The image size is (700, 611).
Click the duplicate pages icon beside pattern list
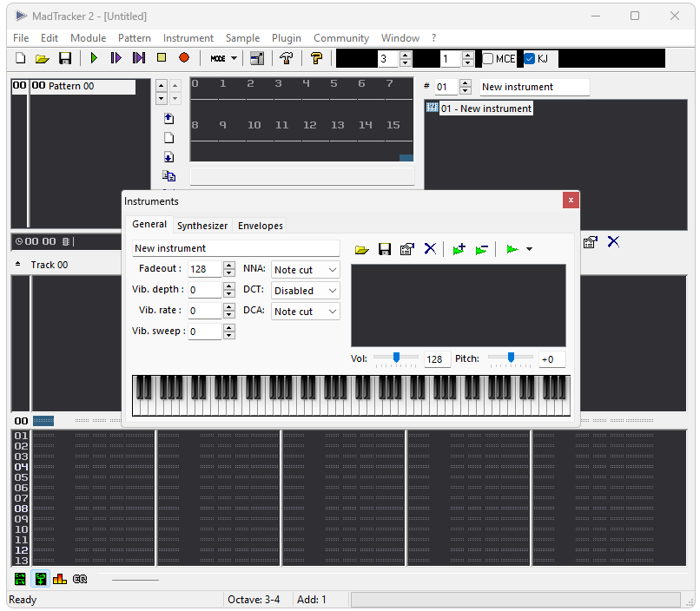coord(168,176)
